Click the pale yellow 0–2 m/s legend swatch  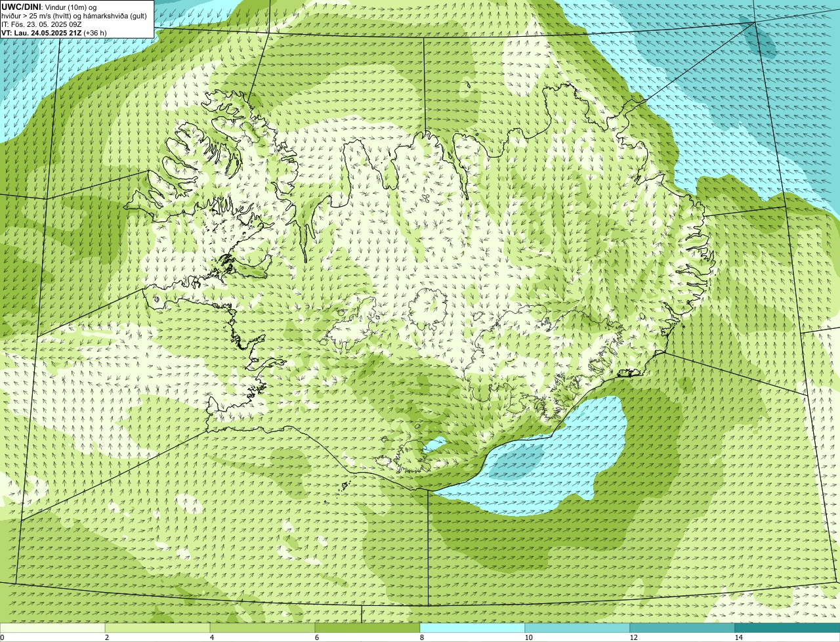52,628
